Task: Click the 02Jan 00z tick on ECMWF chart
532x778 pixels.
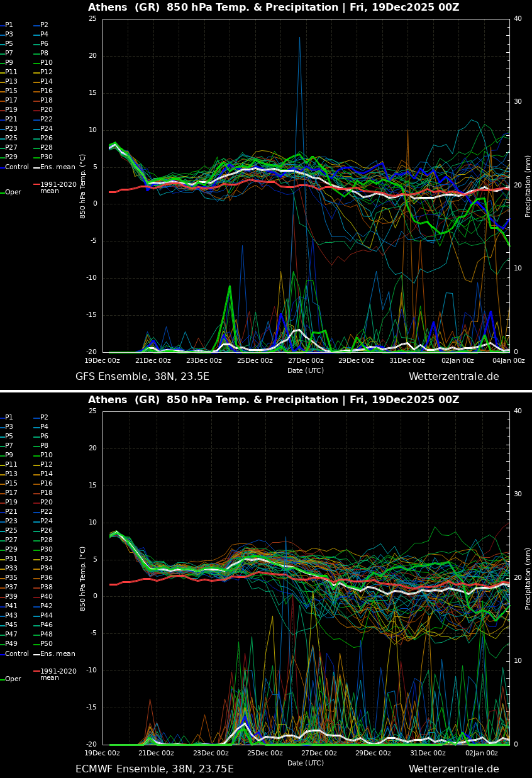Action: pyautogui.click(x=482, y=753)
